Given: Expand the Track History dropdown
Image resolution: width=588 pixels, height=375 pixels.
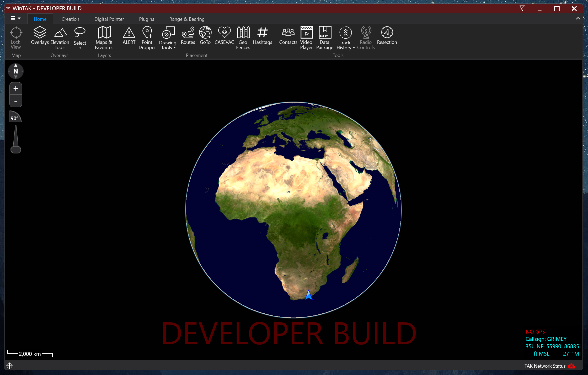Looking at the screenshot, I should click(354, 48).
